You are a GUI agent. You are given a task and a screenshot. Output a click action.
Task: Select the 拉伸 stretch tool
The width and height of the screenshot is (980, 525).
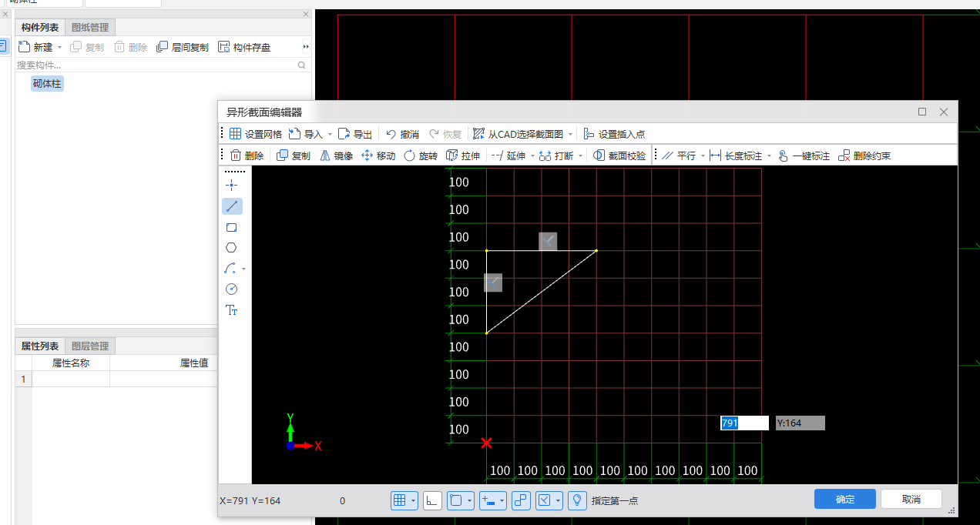[x=463, y=155]
